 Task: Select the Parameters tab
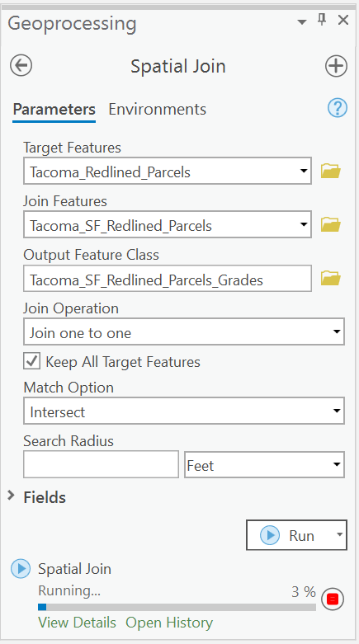(54, 109)
